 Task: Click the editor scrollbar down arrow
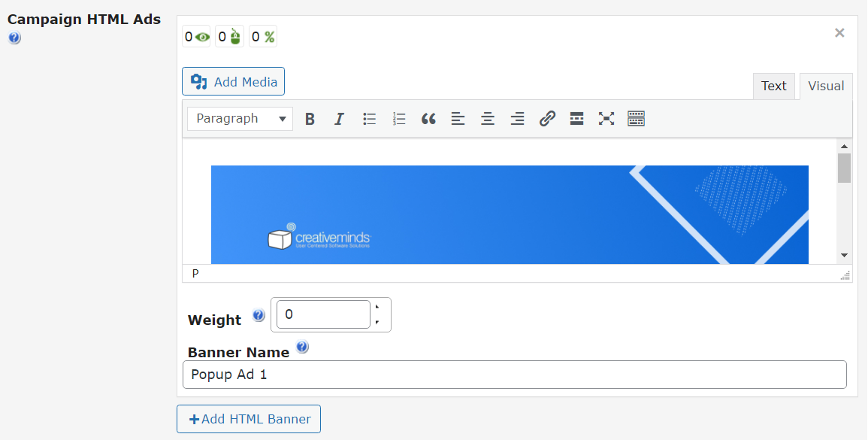844,256
